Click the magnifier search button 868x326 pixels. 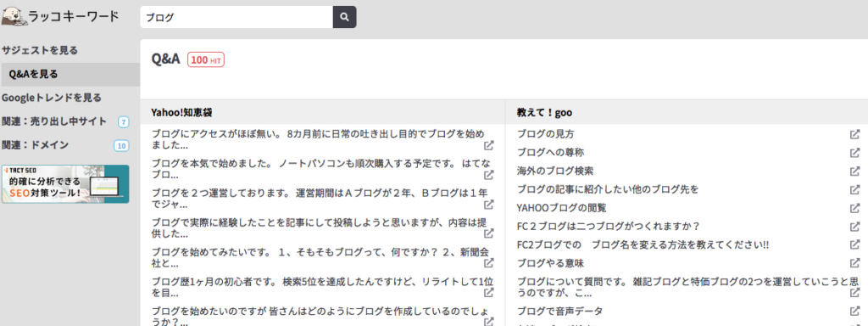pos(344,17)
